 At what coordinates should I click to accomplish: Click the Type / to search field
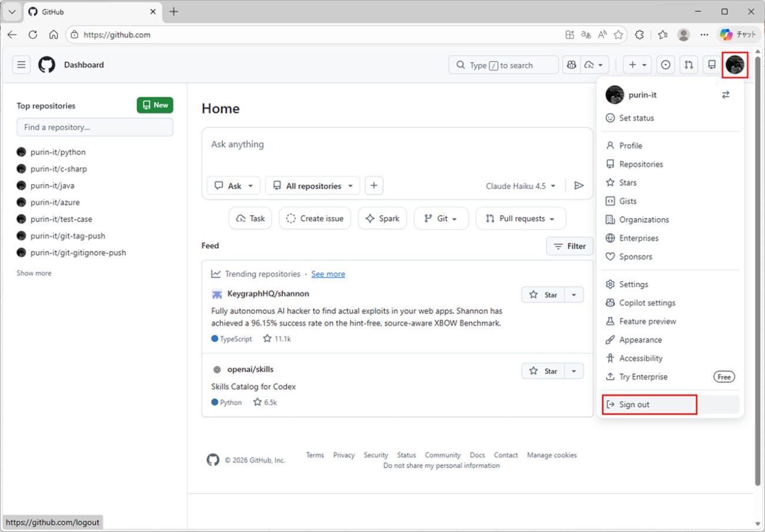(x=503, y=65)
